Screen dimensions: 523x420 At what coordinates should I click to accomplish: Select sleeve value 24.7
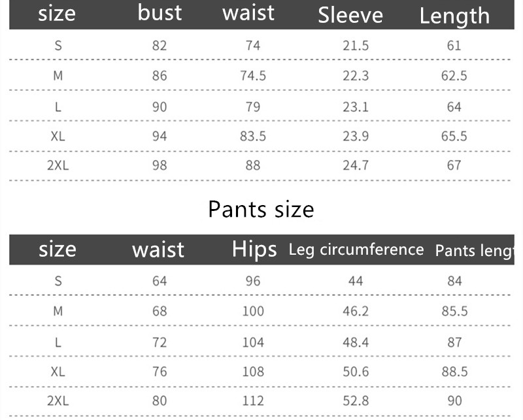pos(356,166)
